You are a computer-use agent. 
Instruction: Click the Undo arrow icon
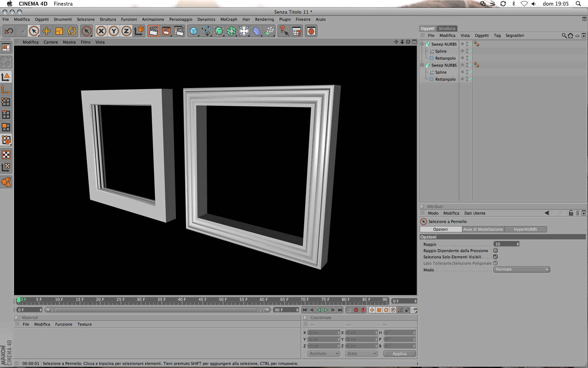9,31
